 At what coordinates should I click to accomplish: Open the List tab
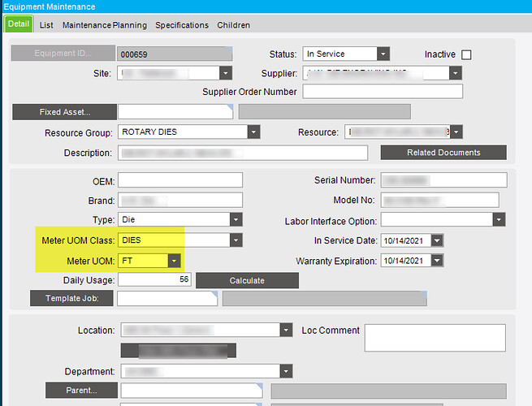pyautogui.click(x=46, y=25)
